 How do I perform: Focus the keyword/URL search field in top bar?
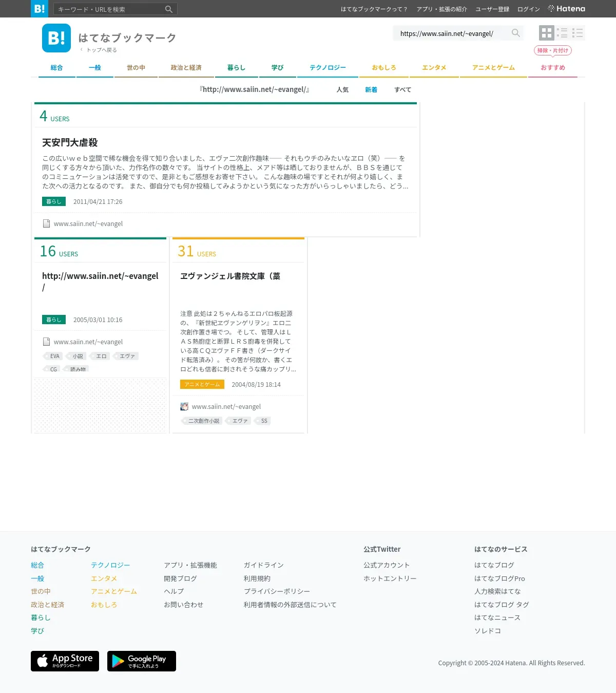109,9
